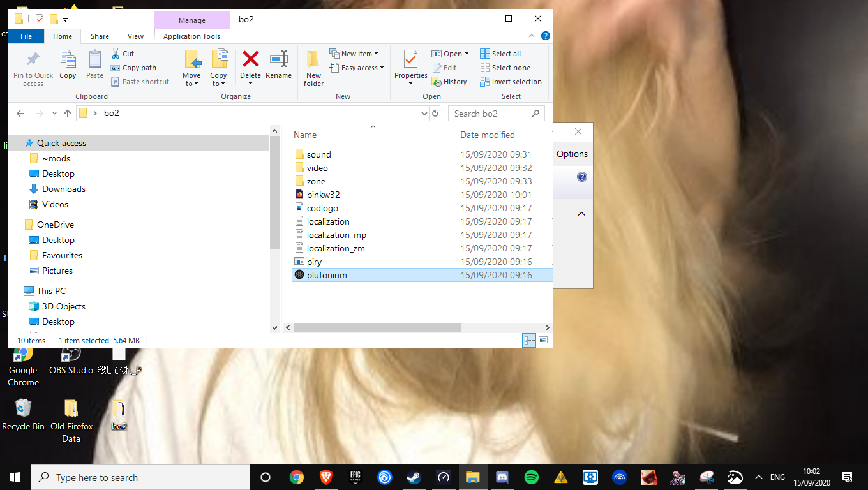Open the Discord taskbar icon
The height and width of the screenshot is (490, 868).
point(502,477)
